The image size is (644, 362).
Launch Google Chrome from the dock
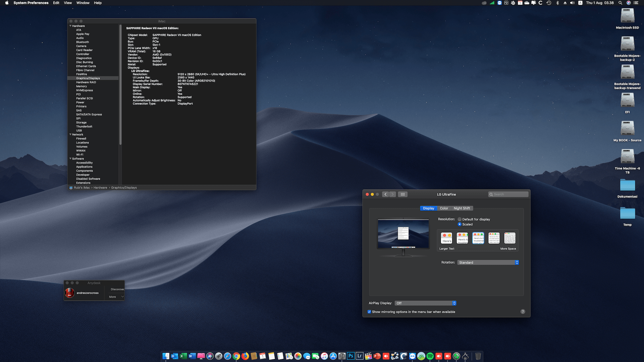(x=236, y=356)
